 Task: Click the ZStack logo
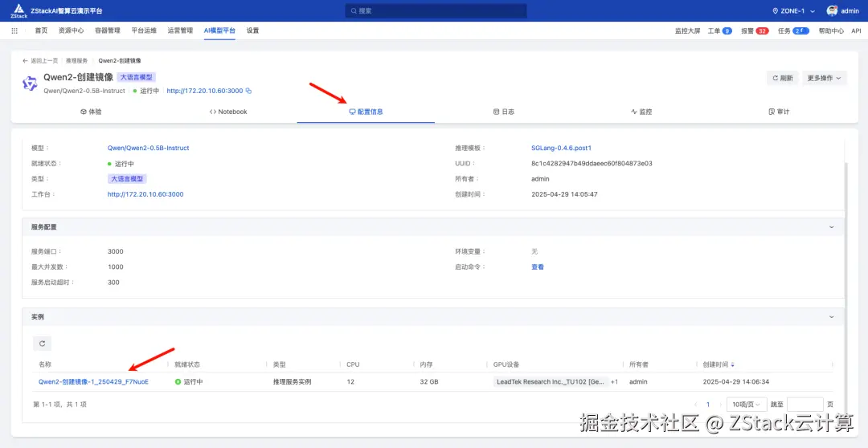[x=18, y=10]
